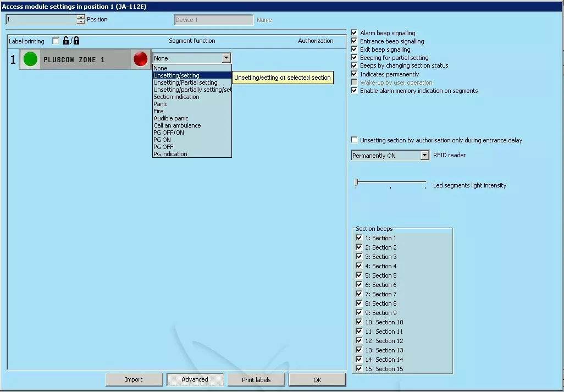The width and height of the screenshot is (564, 392).
Task: Click the Device 1 name field
Action: click(x=214, y=20)
